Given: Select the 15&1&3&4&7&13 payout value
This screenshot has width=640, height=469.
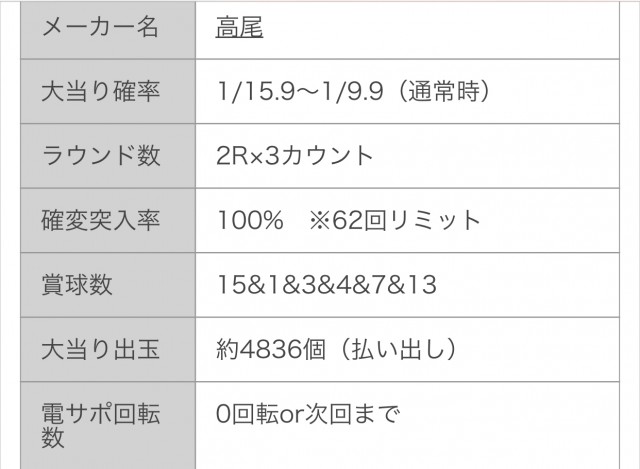Looking at the screenshot, I should click(326, 284).
